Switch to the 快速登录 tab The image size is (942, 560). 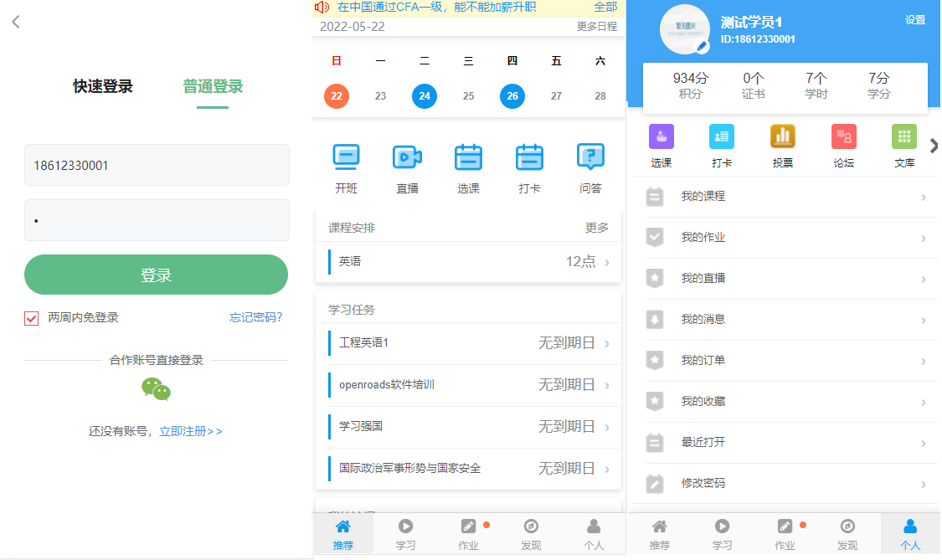tap(103, 86)
